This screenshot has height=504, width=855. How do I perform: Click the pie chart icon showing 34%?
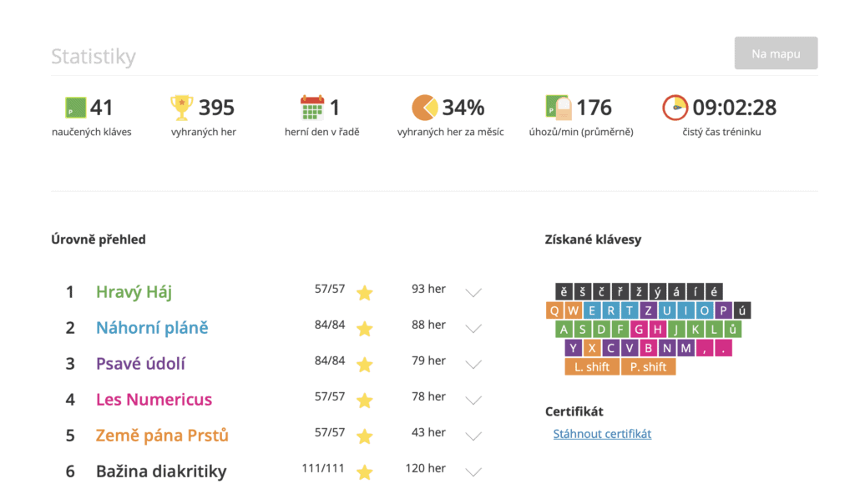pos(424,108)
